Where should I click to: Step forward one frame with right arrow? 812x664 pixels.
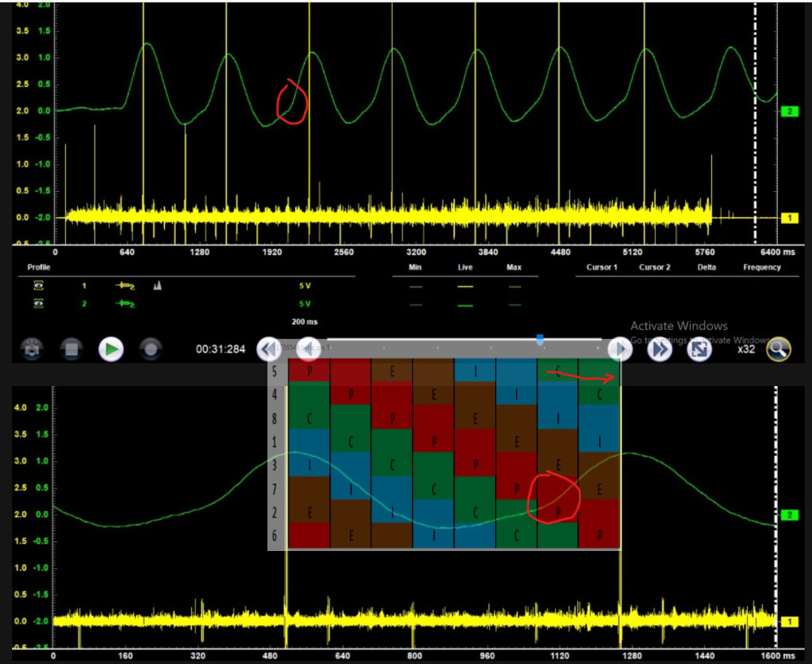620,349
